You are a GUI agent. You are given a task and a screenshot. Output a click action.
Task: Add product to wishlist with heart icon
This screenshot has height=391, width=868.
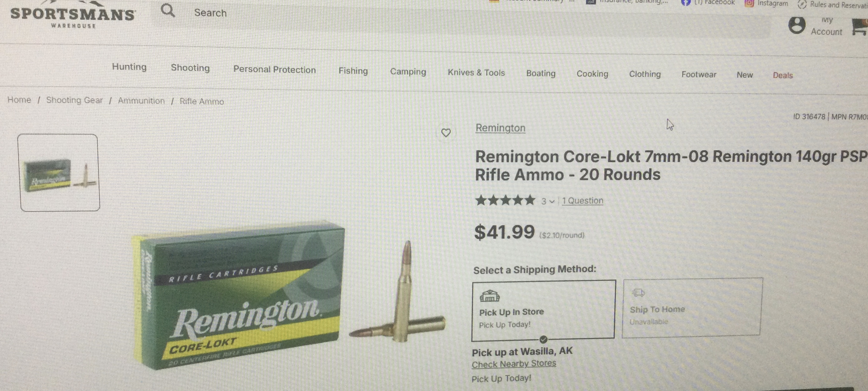click(446, 133)
